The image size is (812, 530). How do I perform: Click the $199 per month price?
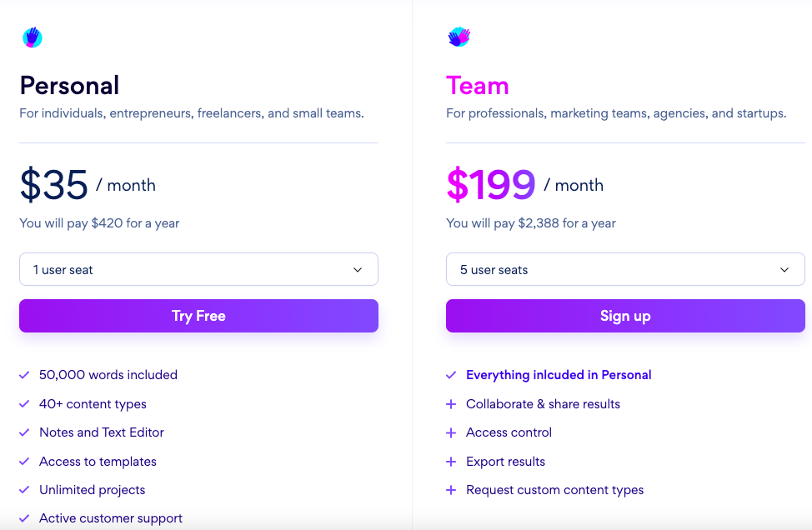(x=525, y=184)
